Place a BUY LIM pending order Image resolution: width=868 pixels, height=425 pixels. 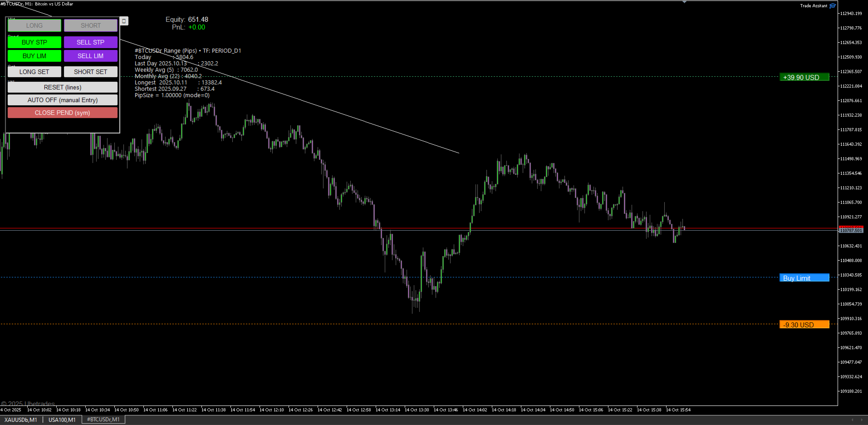coord(34,56)
